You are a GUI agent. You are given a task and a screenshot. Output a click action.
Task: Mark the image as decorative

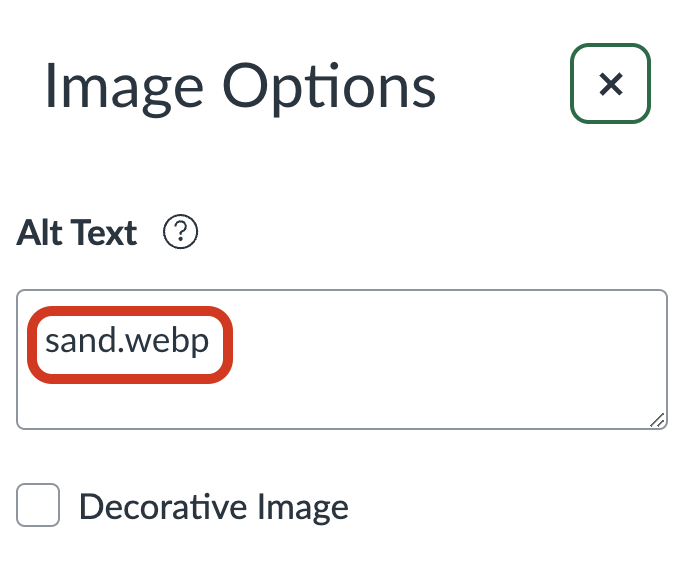pos(38,506)
